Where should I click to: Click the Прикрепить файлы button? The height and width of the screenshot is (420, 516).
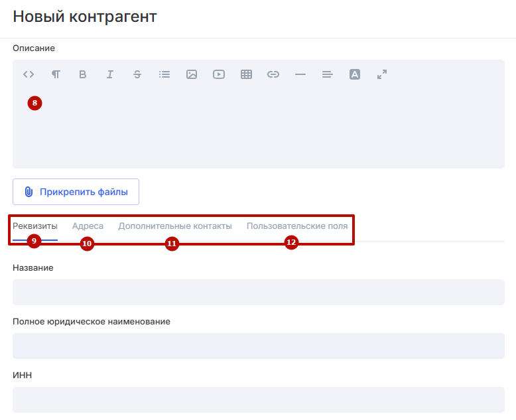click(76, 192)
